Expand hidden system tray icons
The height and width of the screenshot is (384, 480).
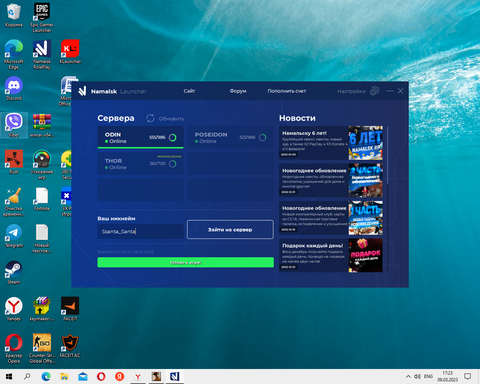[x=408, y=377]
